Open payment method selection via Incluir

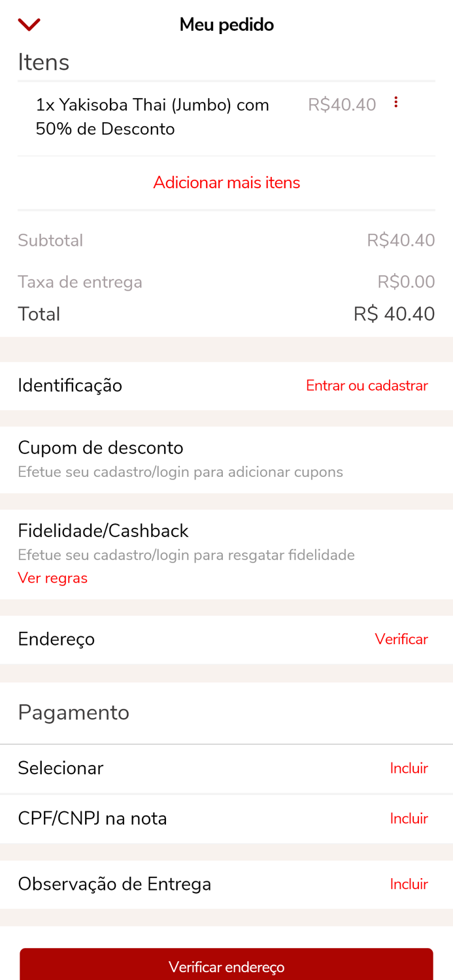coord(409,768)
